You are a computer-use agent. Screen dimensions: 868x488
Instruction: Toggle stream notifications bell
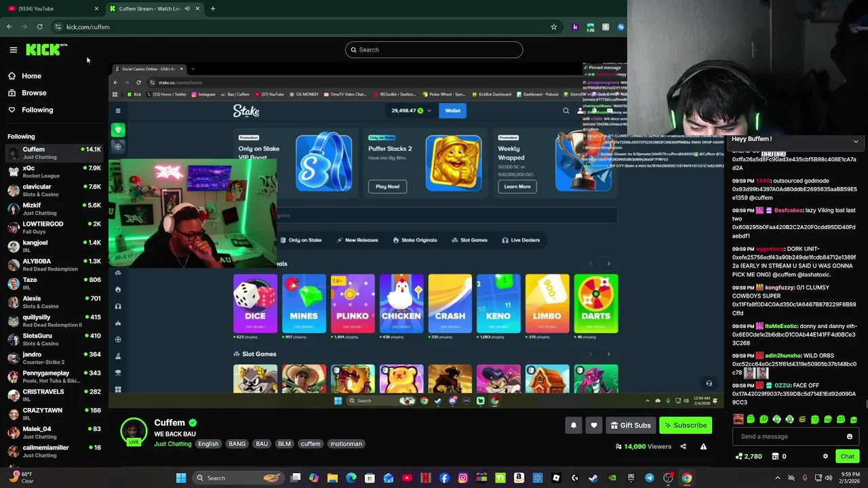573,426
